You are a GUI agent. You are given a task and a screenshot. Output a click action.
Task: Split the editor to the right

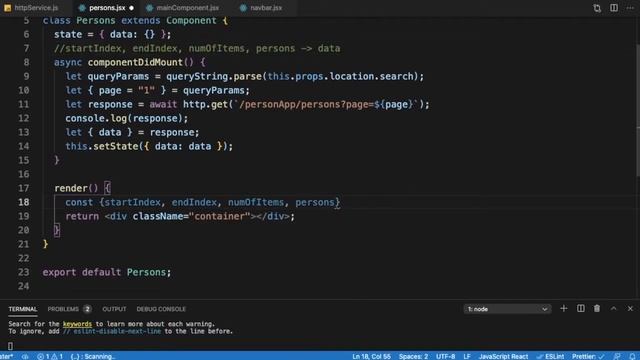(613, 8)
